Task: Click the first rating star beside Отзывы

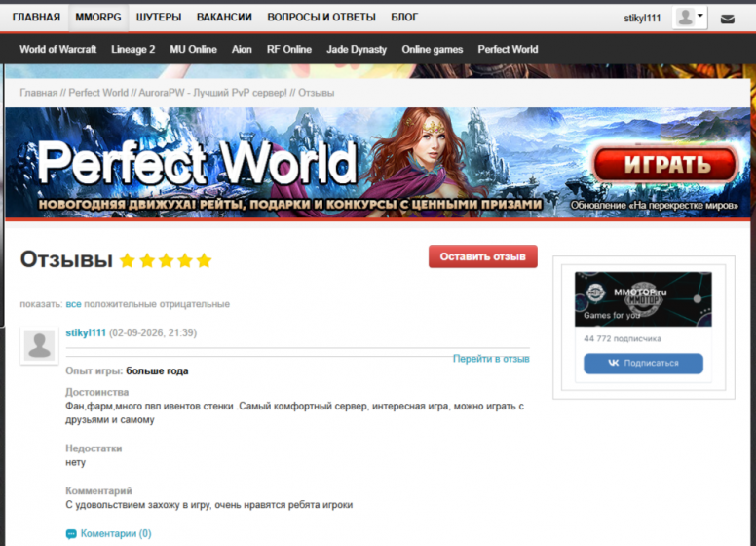Action: [x=128, y=260]
